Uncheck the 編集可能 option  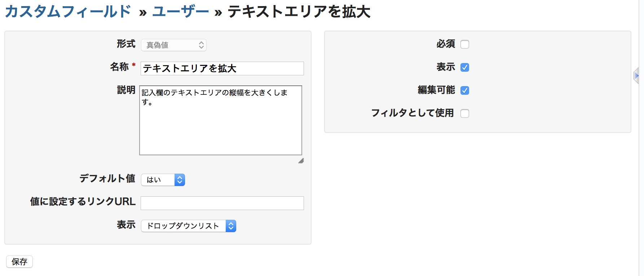pos(465,90)
